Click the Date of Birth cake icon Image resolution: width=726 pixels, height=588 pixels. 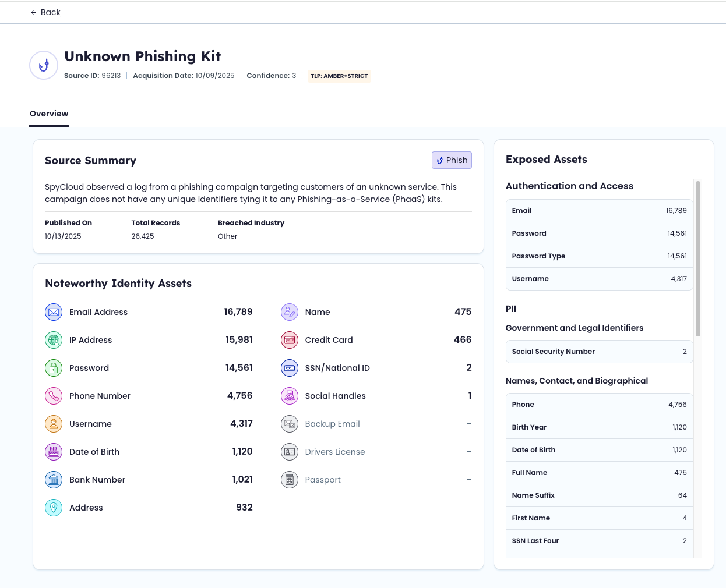tap(54, 452)
